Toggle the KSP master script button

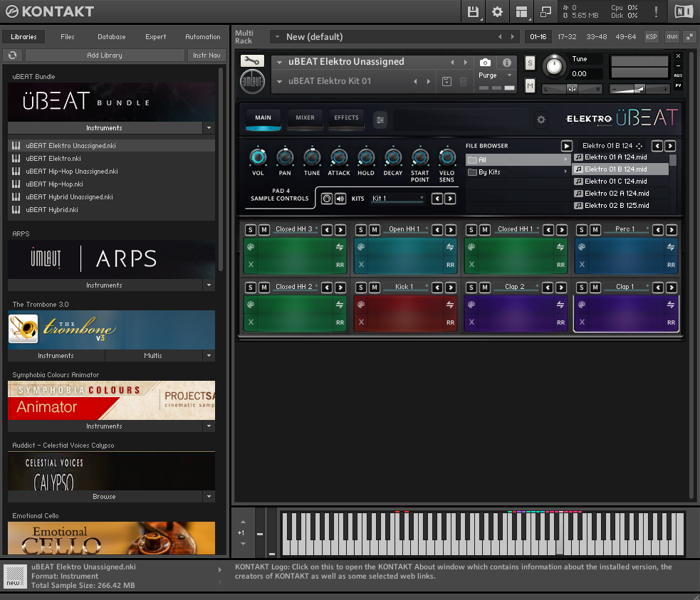pos(652,36)
